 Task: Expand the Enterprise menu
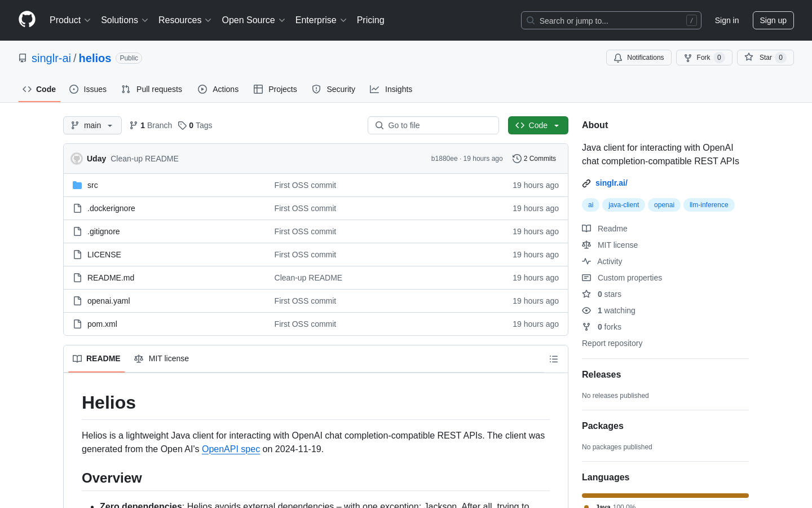[x=321, y=20]
